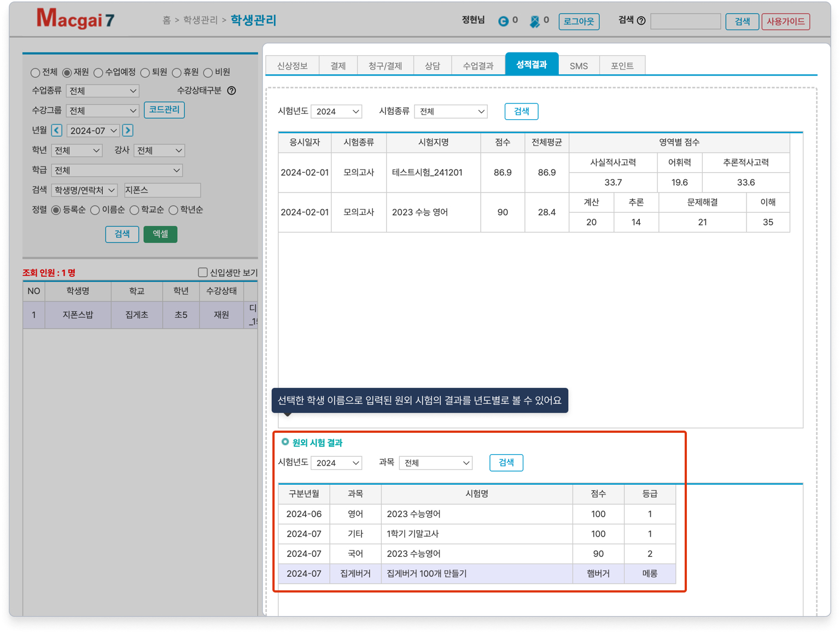
Task: Click the student search field containing 지폰스
Action: point(162,190)
